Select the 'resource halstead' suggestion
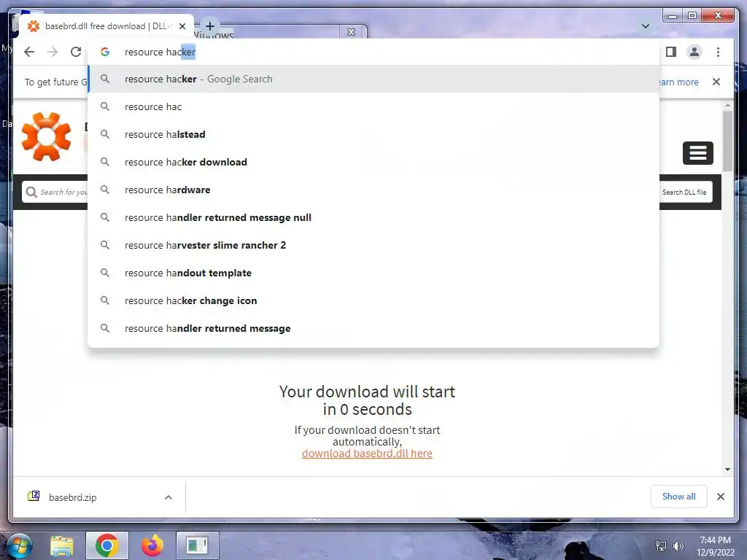Screen dimensions: 747x560 (373, 134)
